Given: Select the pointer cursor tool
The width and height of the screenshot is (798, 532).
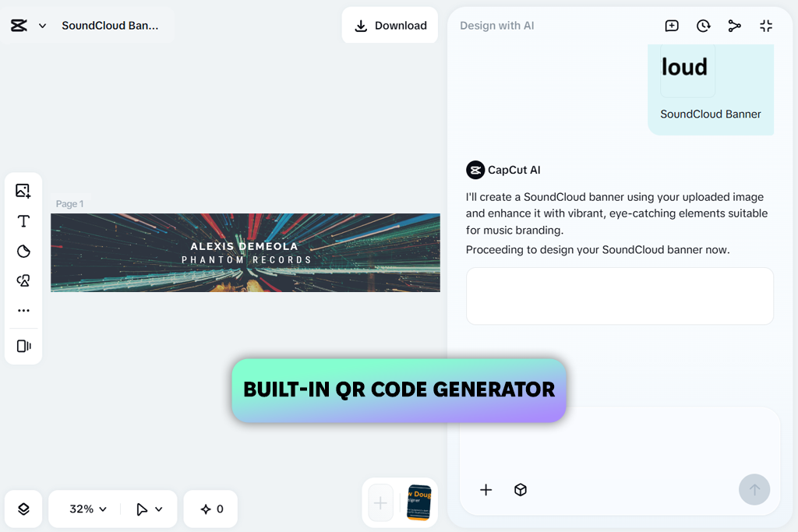Looking at the screenshot, I should (142, 509).
